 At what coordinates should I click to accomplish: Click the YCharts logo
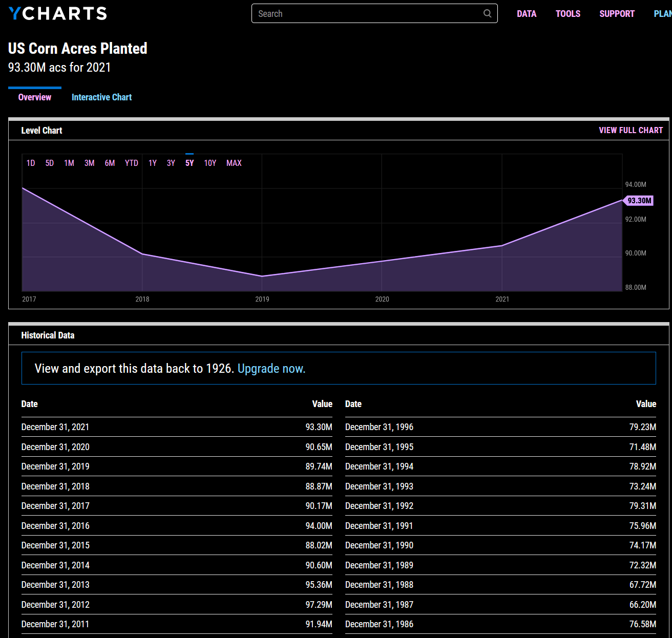(58, 13)
